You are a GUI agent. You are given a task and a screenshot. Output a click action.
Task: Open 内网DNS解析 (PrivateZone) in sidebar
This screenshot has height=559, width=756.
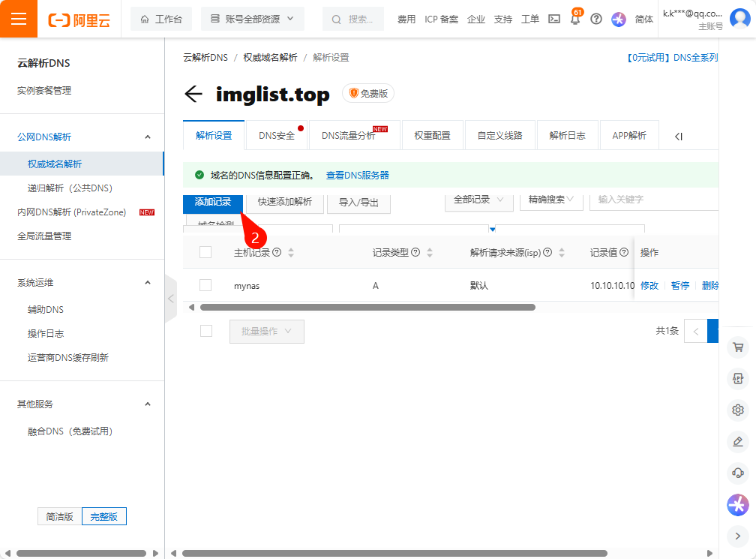(71, 212)
